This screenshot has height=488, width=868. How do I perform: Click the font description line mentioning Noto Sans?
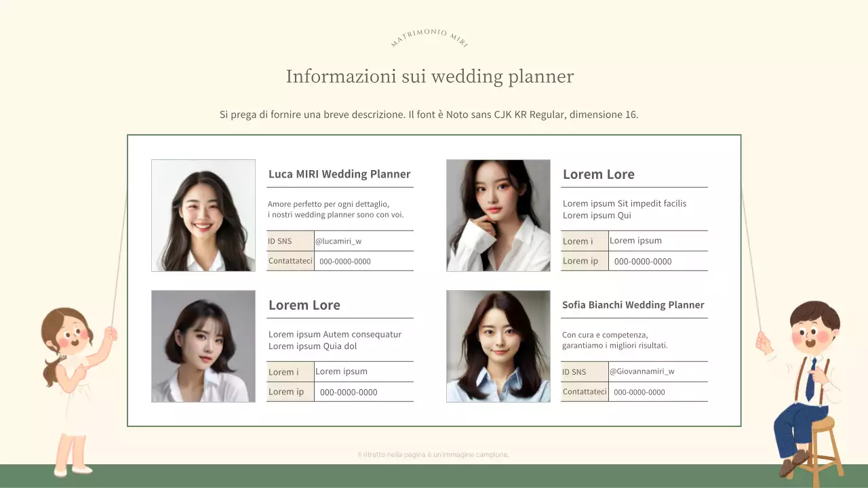(429, 114)
